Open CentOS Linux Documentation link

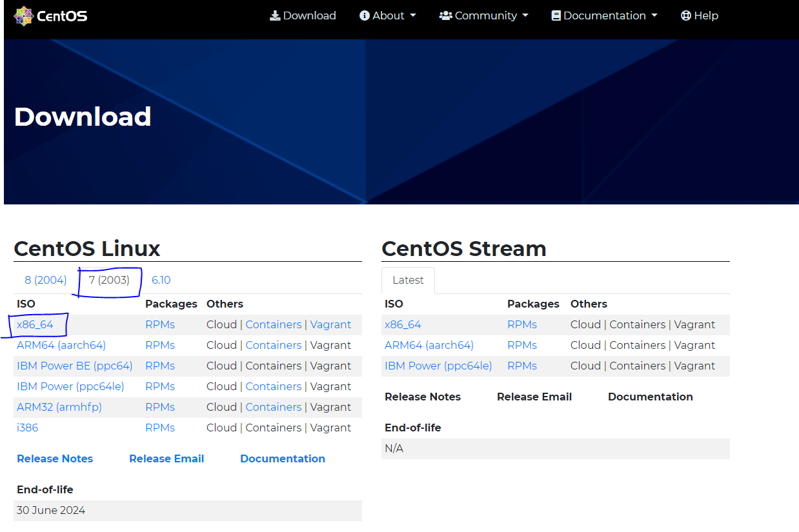(283, 458)
